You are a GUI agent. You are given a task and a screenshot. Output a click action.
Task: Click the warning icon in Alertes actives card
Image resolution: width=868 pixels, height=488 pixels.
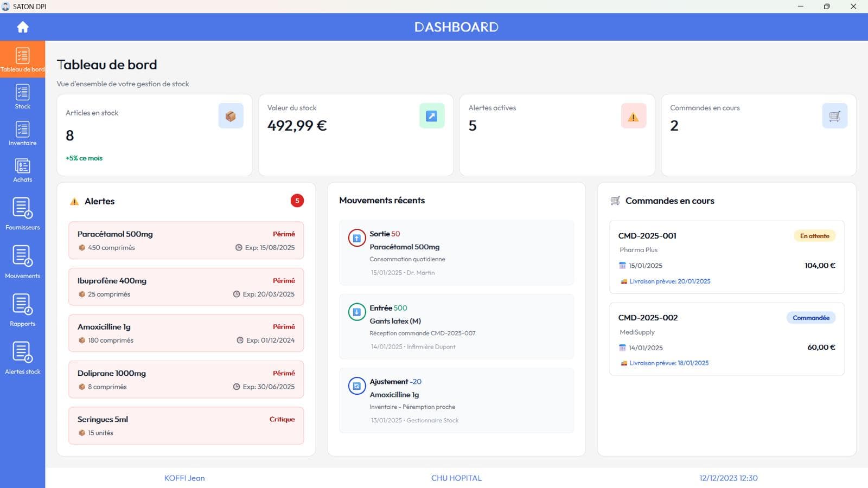click(633, 116)
